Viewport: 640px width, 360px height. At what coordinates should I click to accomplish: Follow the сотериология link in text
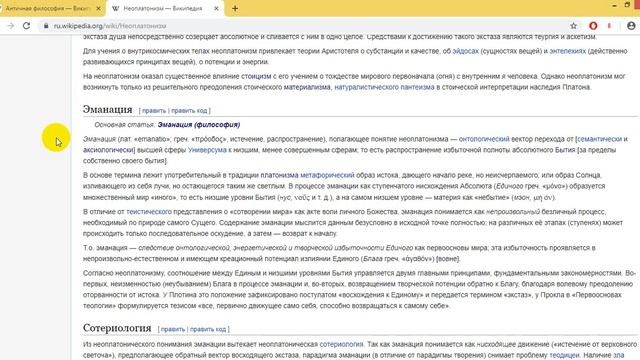pyautogui.click(x=341, y=344)
